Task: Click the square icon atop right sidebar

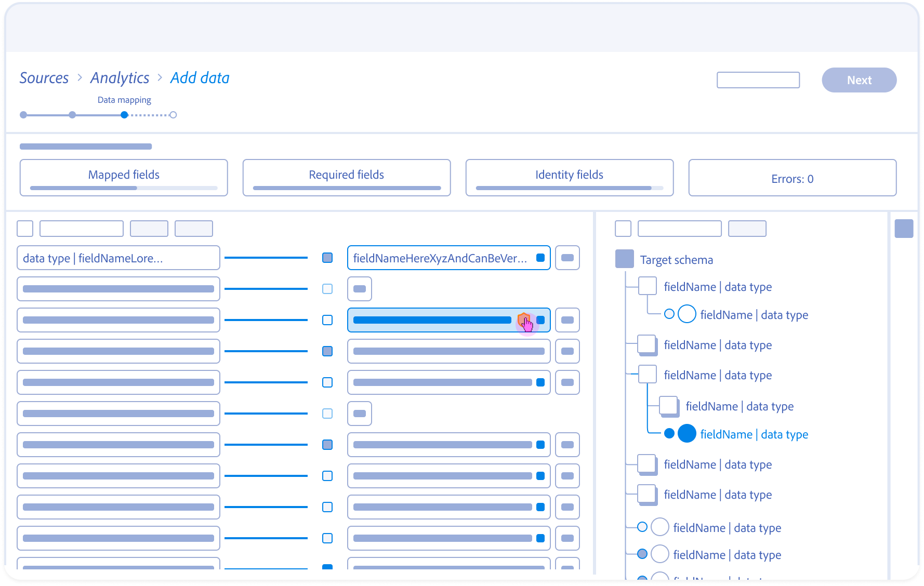Action: (904, 229)
